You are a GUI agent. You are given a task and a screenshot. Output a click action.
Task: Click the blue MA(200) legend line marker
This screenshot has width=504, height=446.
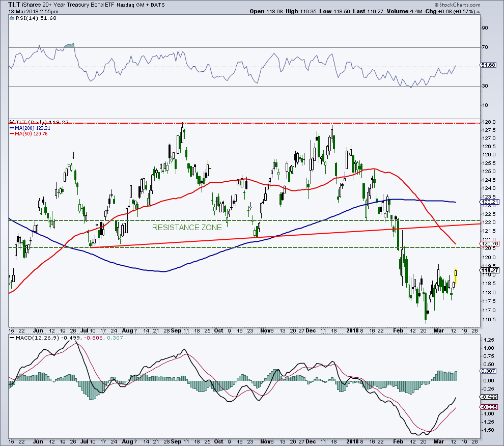click(12, 128)
